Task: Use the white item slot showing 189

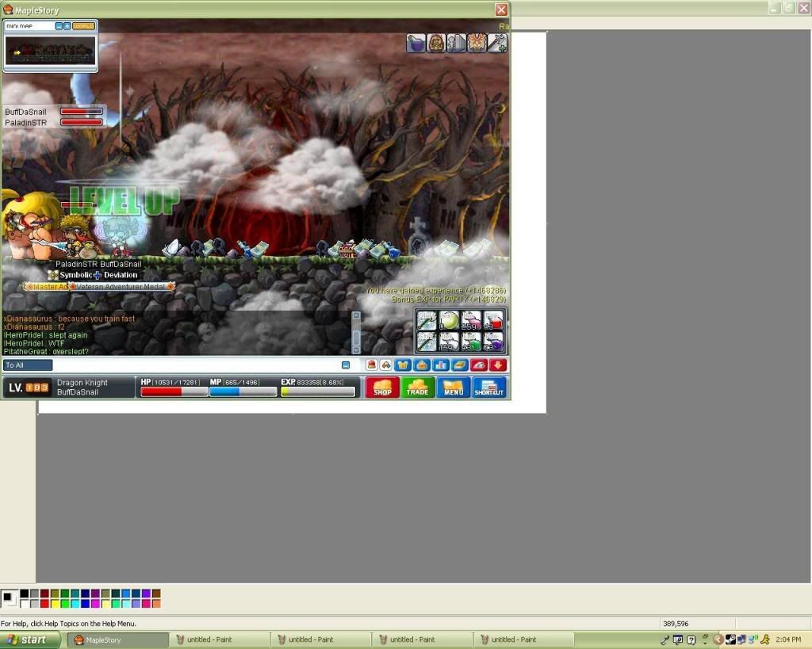Action: (449, 342)
